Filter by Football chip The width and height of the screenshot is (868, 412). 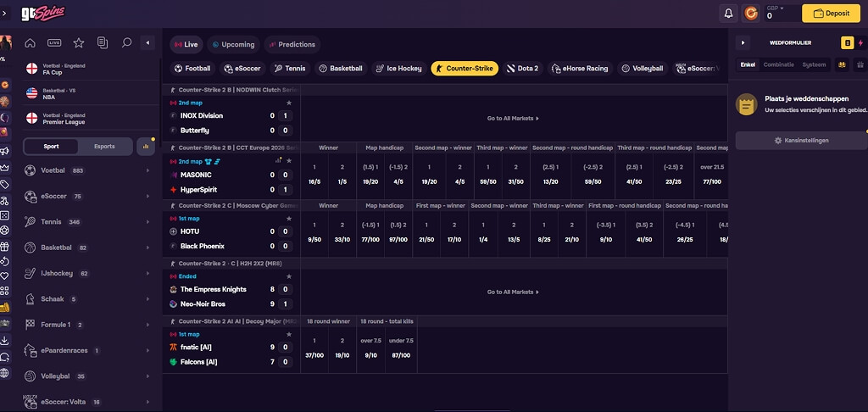192,69
